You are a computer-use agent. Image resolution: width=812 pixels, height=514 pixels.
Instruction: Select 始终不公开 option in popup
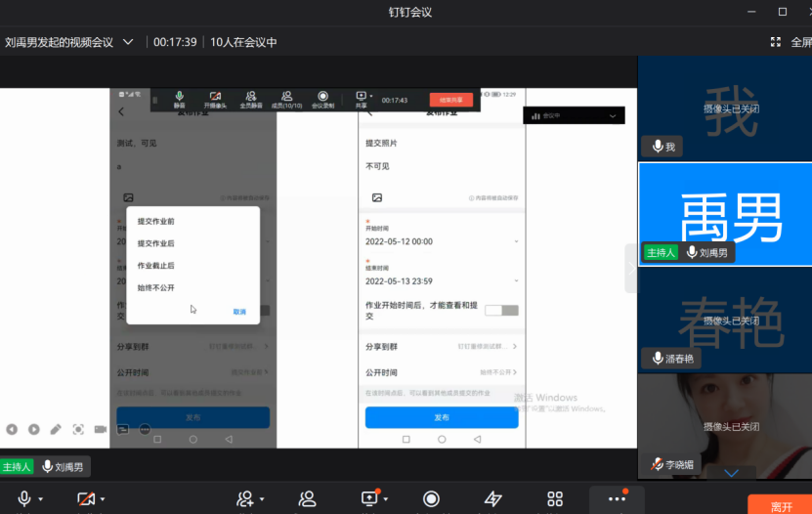point(156,288)
